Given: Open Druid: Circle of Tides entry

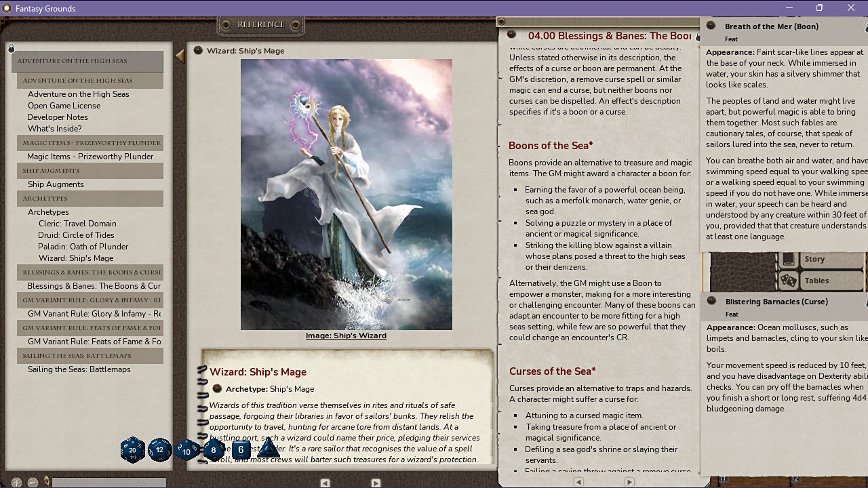Looking at the screenshot, I should tap(76, 235).
